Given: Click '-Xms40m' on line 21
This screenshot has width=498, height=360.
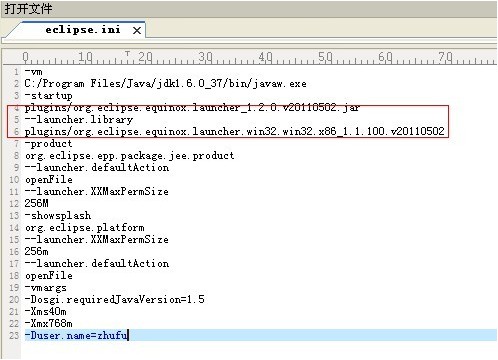Looking at the screenshot, I should 46,312.
